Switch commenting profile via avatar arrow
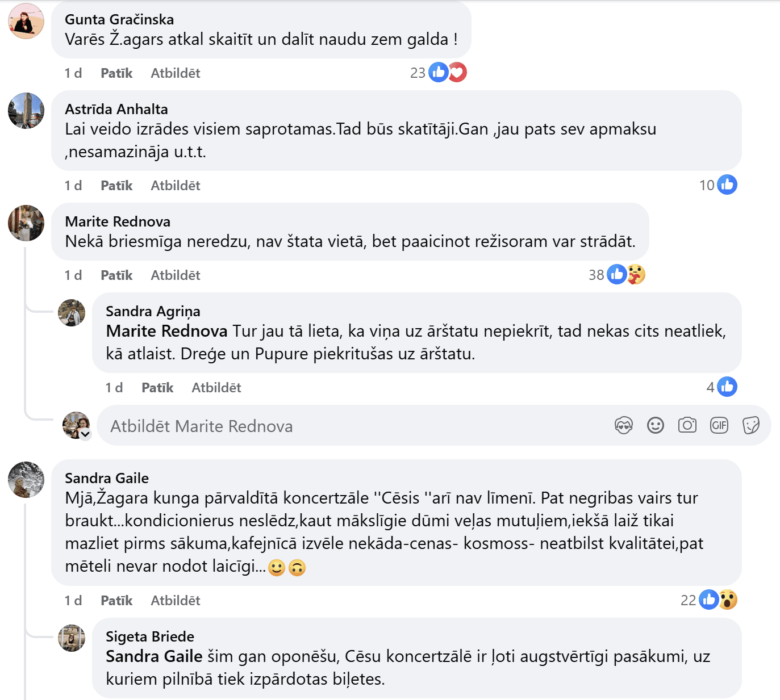This screenshot has height=700, width=780. tap(85, 435)
